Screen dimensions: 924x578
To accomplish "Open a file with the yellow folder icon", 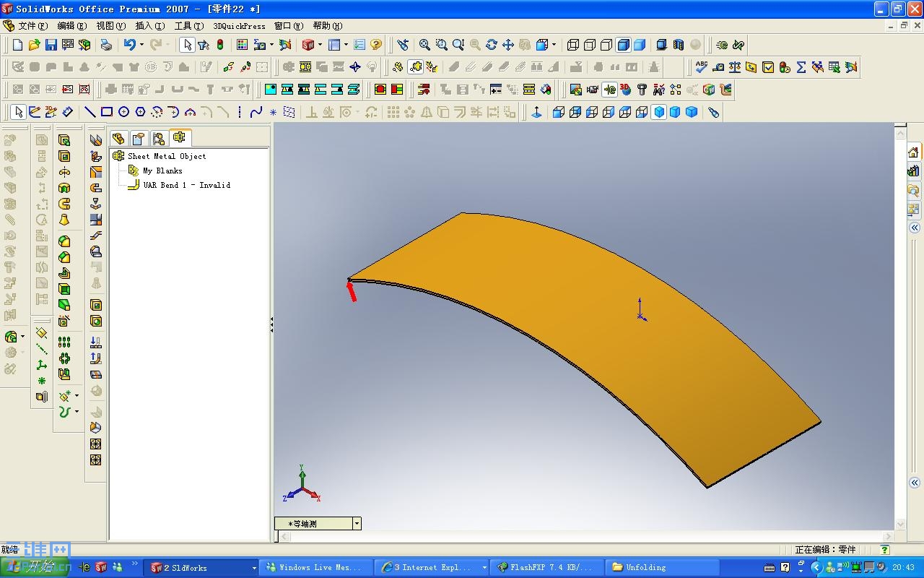I will [x=34, y=45].
